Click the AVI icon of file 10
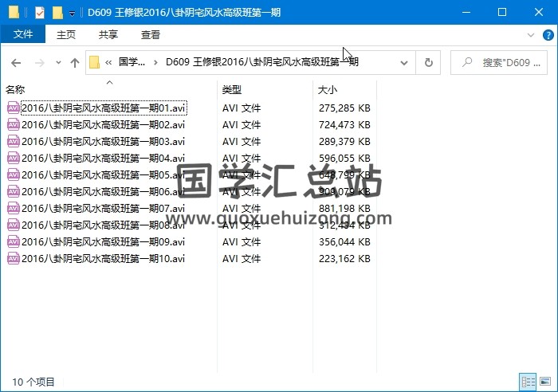This screenshot has width=558, height=392. coord(14,258)
